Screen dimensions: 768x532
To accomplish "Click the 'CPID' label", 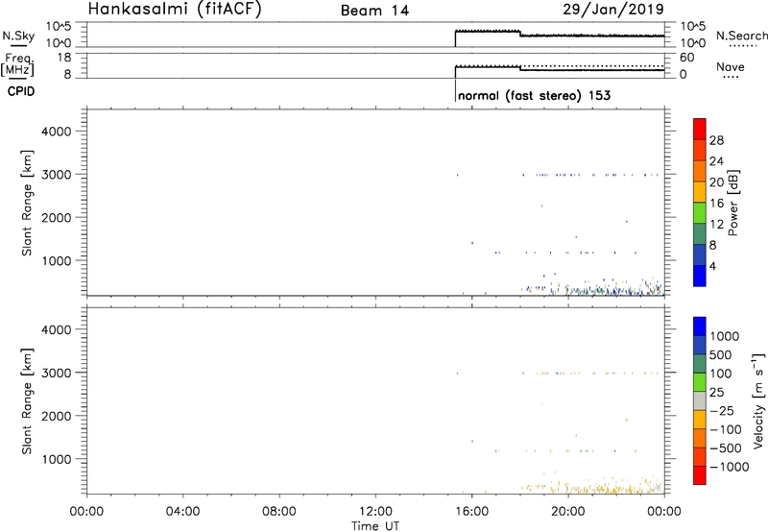I will tap(21, 91).
